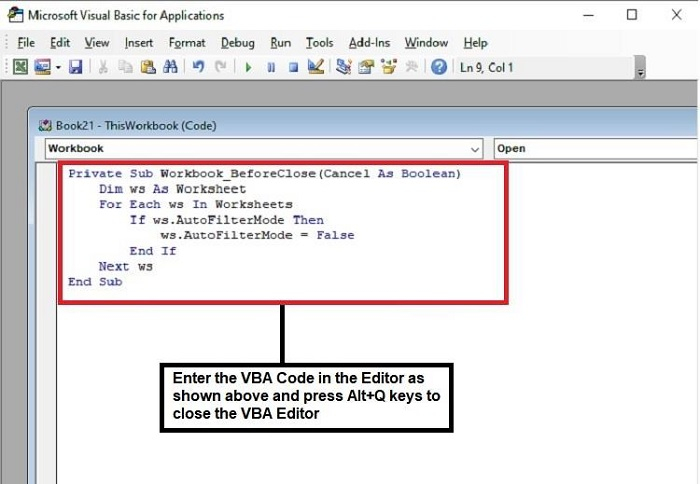
Task: Open the Add-Ins menu
Action: coord(369,43)
